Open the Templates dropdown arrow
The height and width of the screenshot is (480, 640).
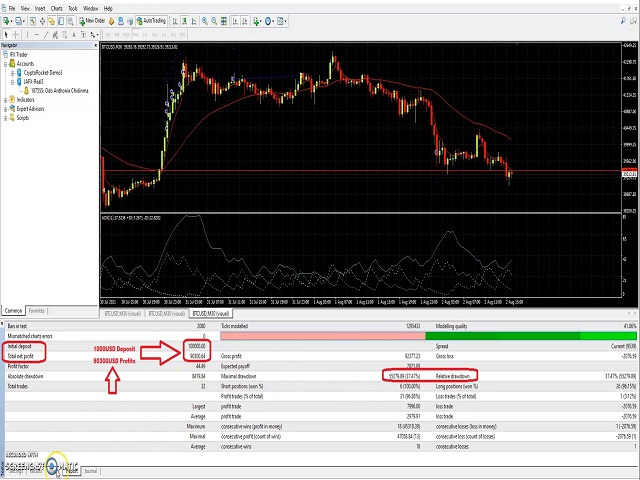click(286, 21)
